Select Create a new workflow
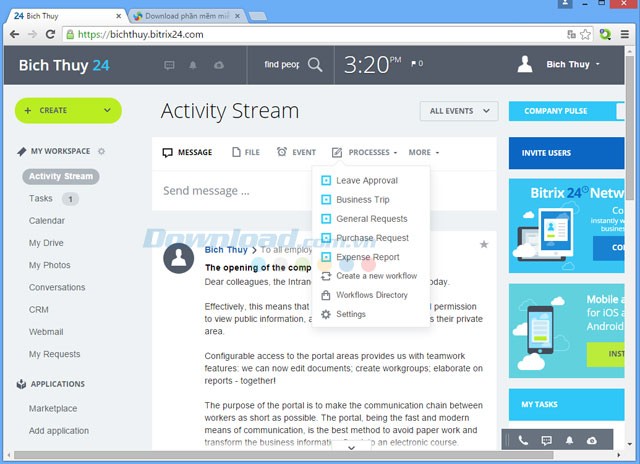The height and width of the screenshot is (464, 640). coord(369,276)
